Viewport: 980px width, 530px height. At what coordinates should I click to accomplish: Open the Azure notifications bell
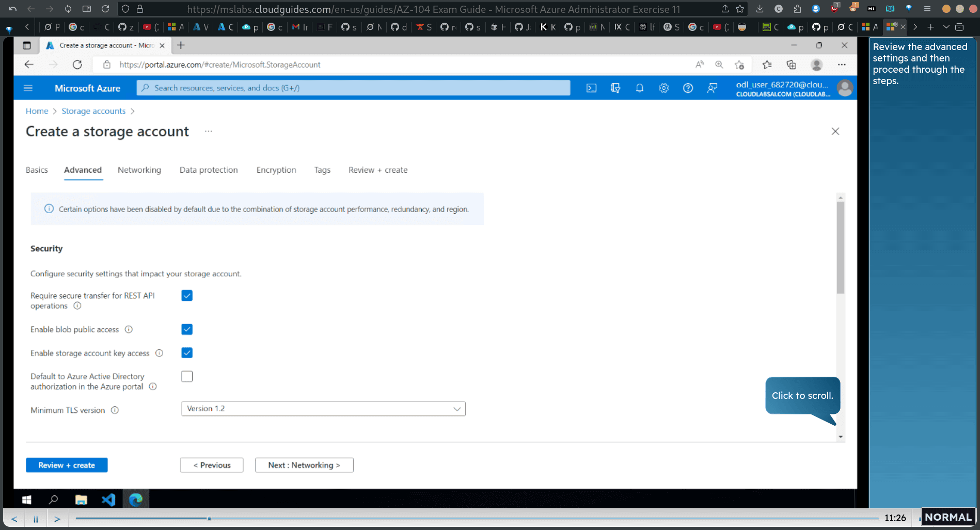[x=639, y=88]
